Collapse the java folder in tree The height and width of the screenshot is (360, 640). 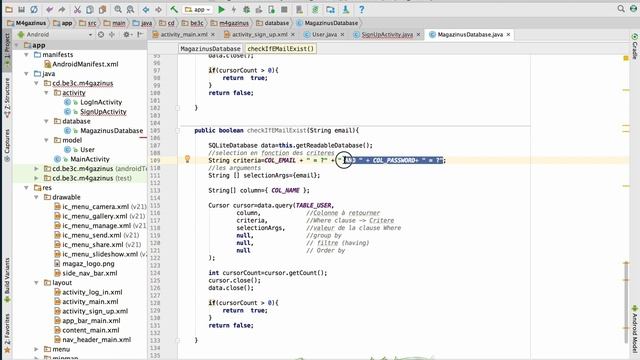pos(27,73)
